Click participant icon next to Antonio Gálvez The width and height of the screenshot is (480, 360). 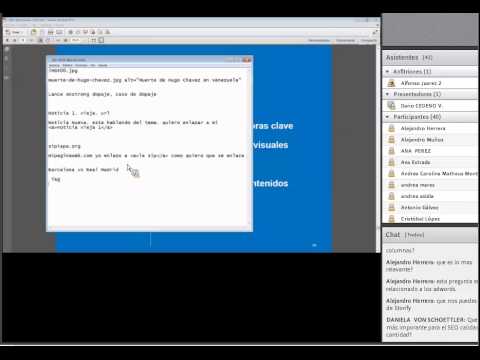(391, 208)
